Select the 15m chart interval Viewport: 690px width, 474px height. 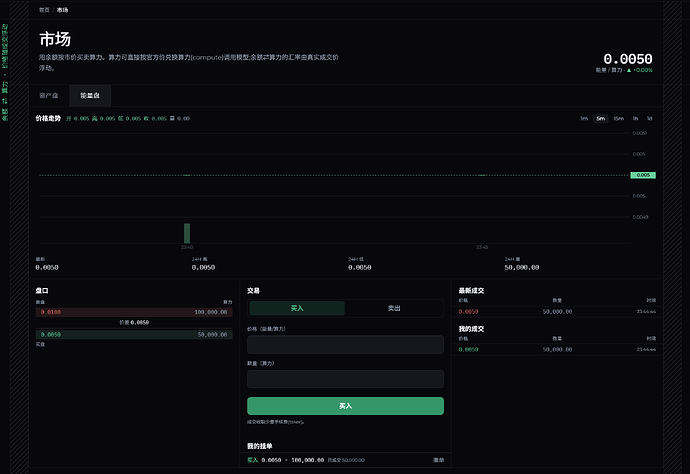[619, 118]
